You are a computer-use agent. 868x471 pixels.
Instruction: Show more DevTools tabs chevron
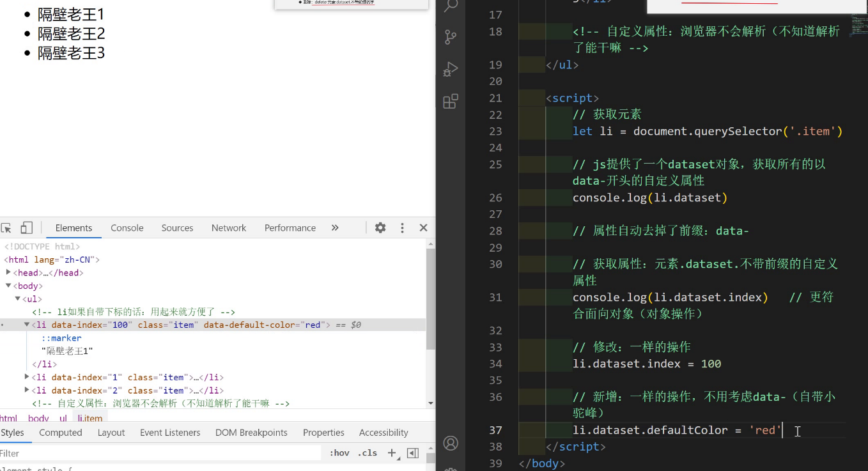[x=335, y=228]
